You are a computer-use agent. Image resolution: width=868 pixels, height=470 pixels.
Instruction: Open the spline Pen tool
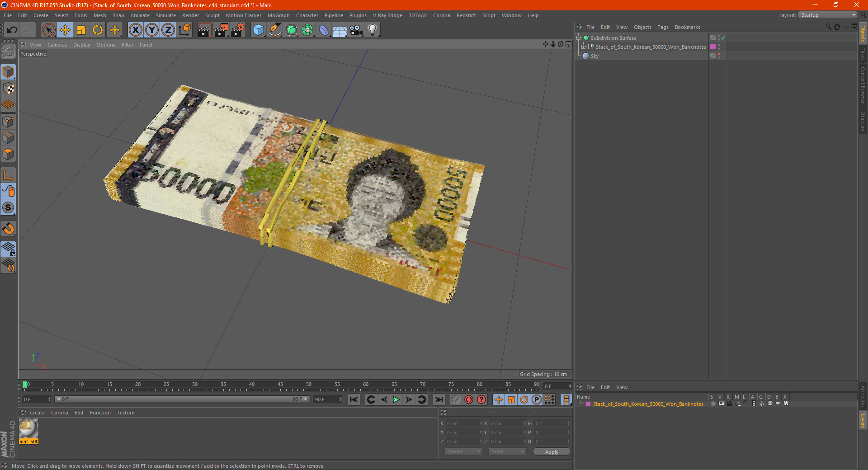[274, 30]
